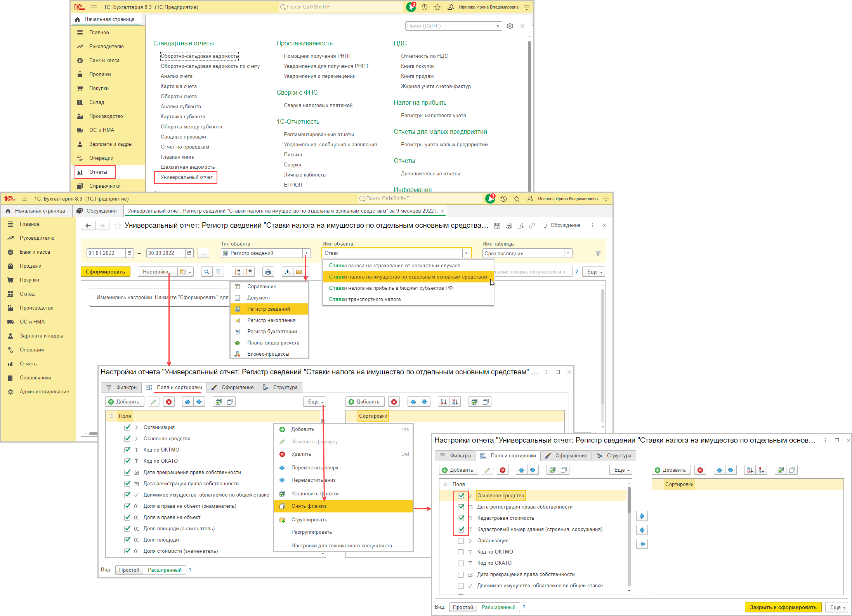
Task: Click move down arrow in the Поля toolbar of middle settings dialog
Action: coord(199,402)
